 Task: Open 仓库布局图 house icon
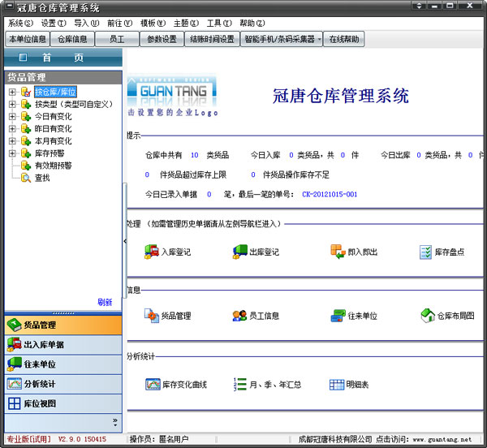pos(428,316)
